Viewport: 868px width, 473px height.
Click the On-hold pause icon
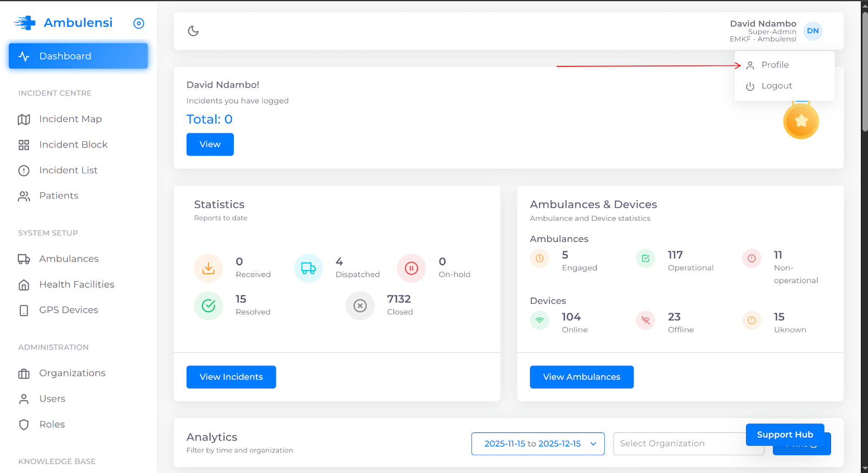tap(411, 268)
